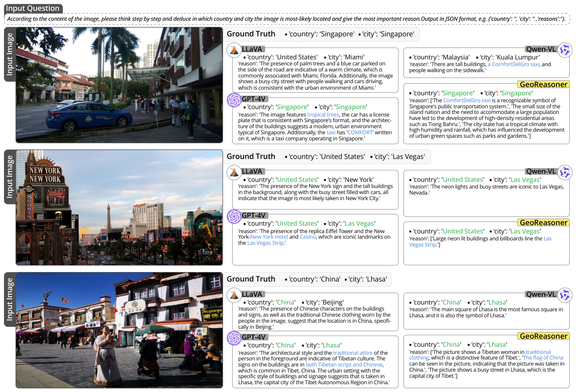Click the 'Ground Truth' heading in the Las Vegas example
Viewport: 576px width, 392px height.
point(251,156)
